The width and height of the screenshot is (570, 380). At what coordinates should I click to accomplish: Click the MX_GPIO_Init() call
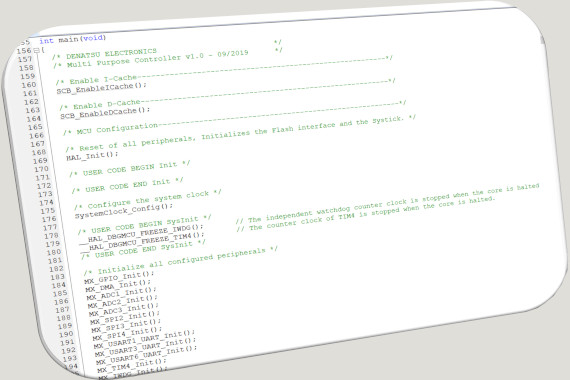[x=119, y=277]
